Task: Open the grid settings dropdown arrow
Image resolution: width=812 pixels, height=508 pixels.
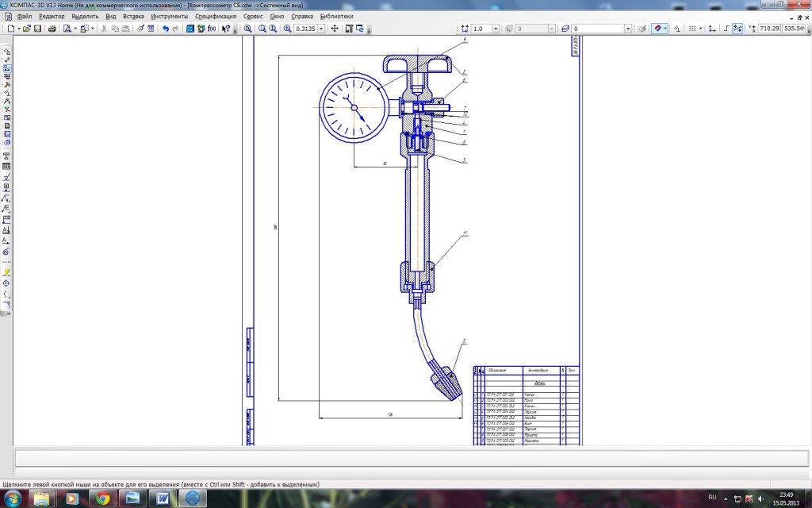Action: 700,29
